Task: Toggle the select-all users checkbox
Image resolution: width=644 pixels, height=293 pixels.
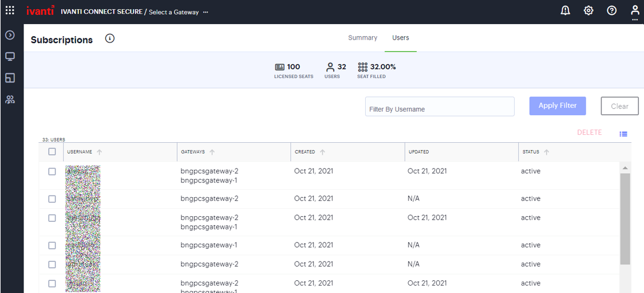Action: [52, 152]
